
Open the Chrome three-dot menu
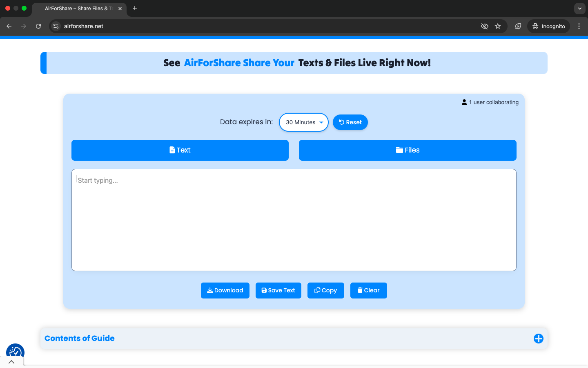(579, 26)
